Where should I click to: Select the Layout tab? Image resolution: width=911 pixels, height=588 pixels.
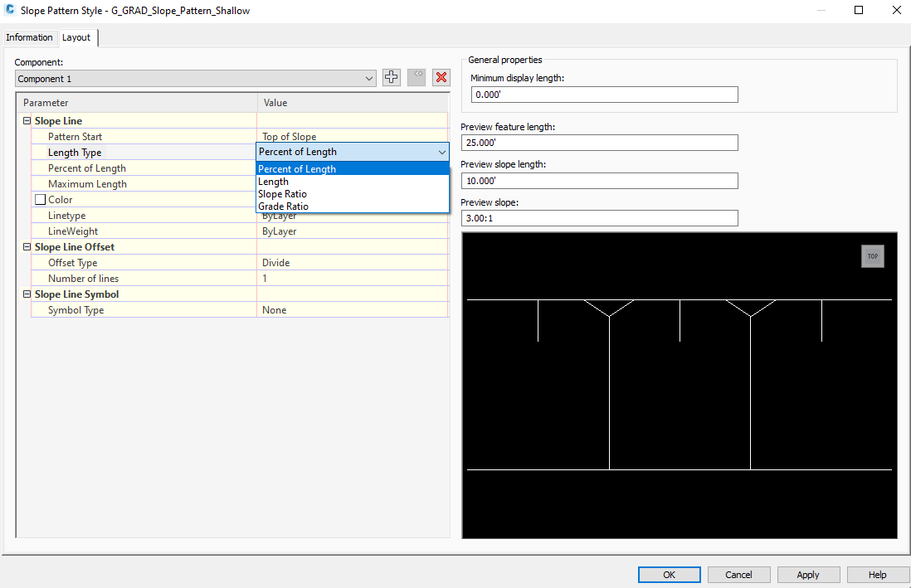pos(76,37)
